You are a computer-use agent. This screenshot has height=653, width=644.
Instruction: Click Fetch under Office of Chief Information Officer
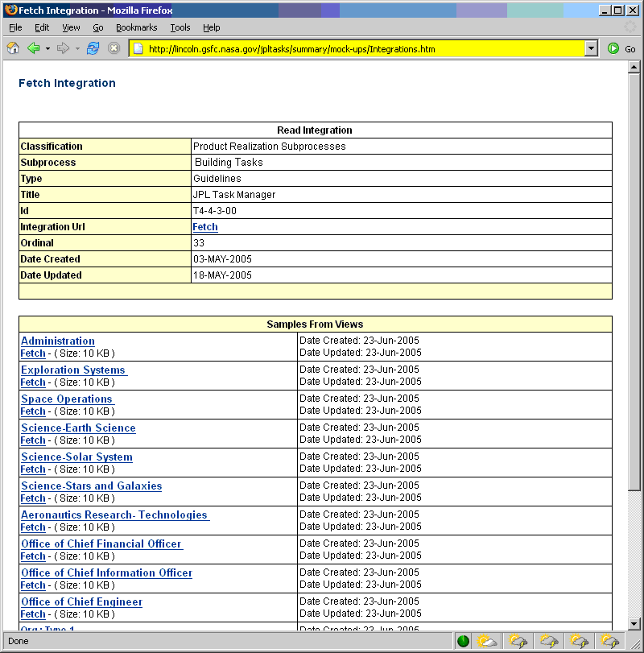[x=33, y=585]
